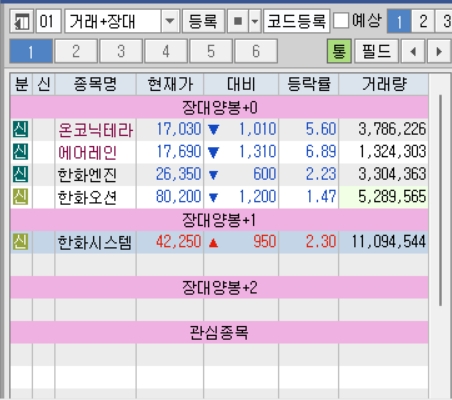Click the 코드등록 button
Viewport: 452px width, 400px height.
pos(297,22)
